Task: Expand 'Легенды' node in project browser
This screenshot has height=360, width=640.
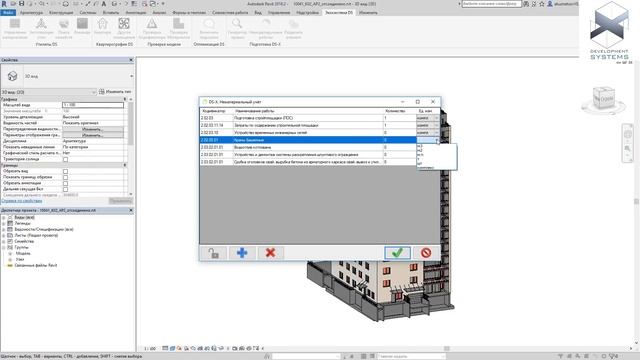Action: 4,224
